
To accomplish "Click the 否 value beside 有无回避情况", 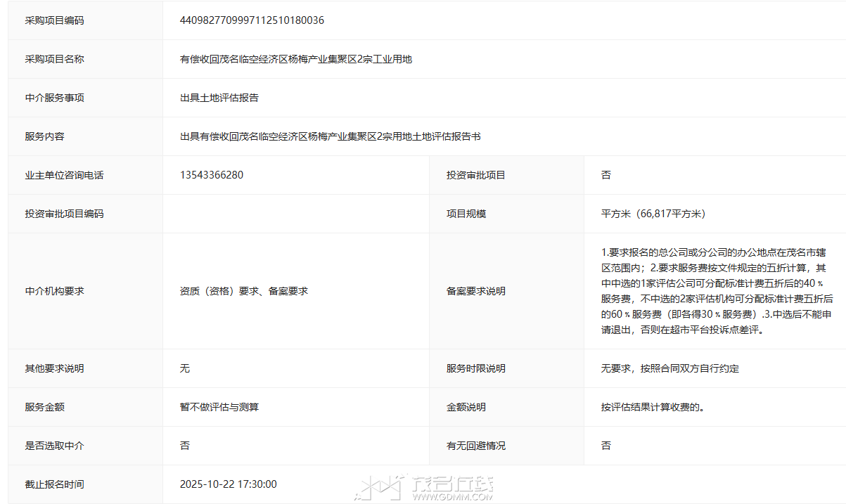I will click(606, 446).
